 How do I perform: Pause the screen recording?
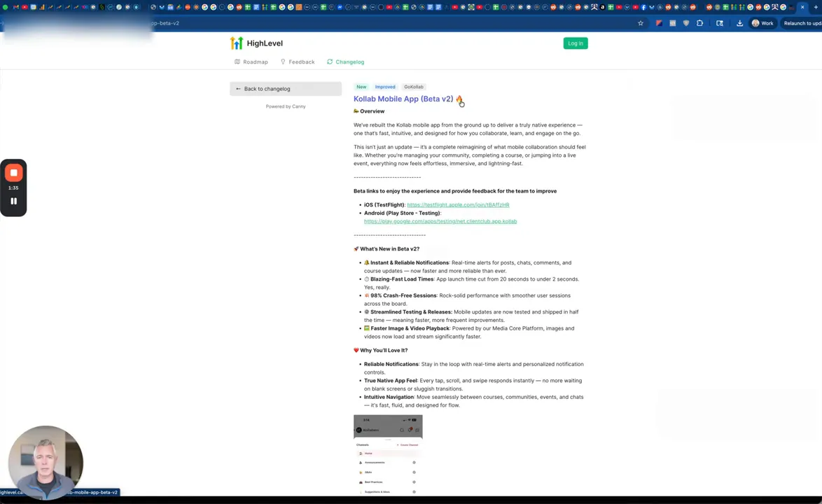(x=13, y=201)
